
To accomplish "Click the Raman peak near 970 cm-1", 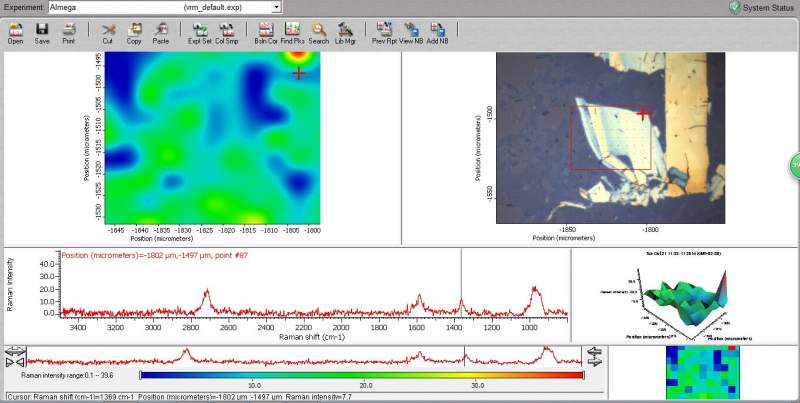I will 535,299.
